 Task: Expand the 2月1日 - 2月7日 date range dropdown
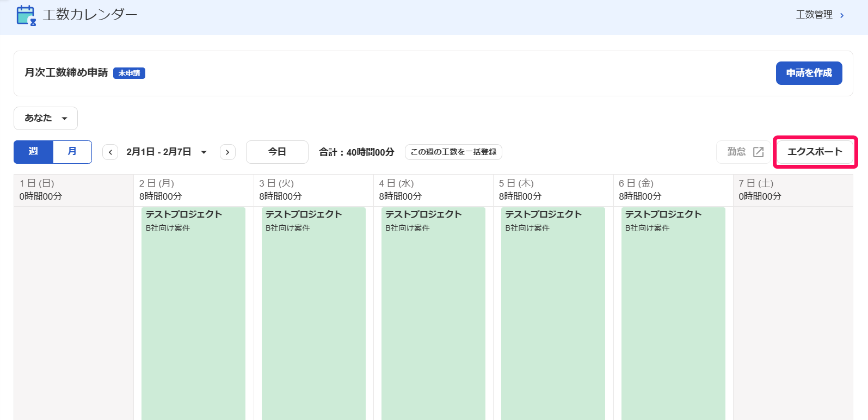pos(167,152)
